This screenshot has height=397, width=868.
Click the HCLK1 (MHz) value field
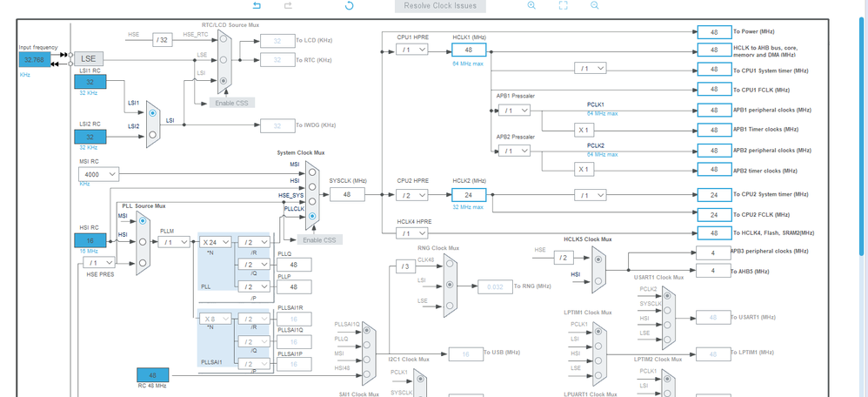[469, 50]
